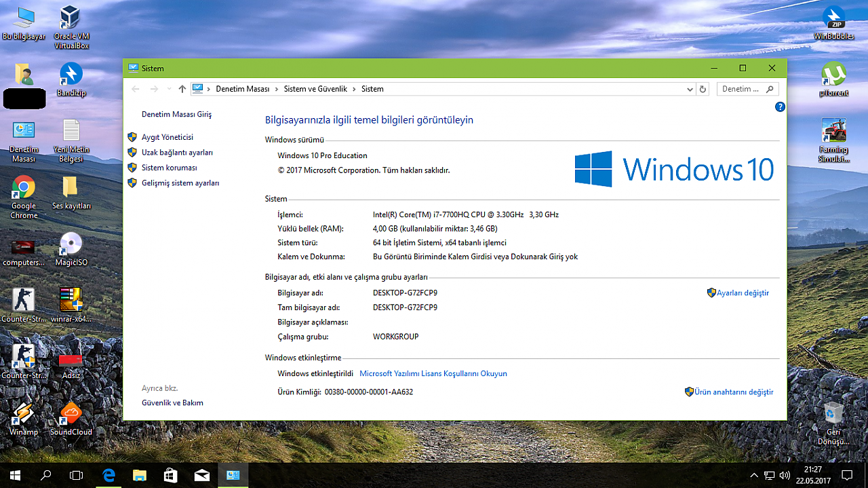Click the product ID 00380-00000-00001-AA632
The width and height of the screenshot is (868, 488).
click(369, 392)
